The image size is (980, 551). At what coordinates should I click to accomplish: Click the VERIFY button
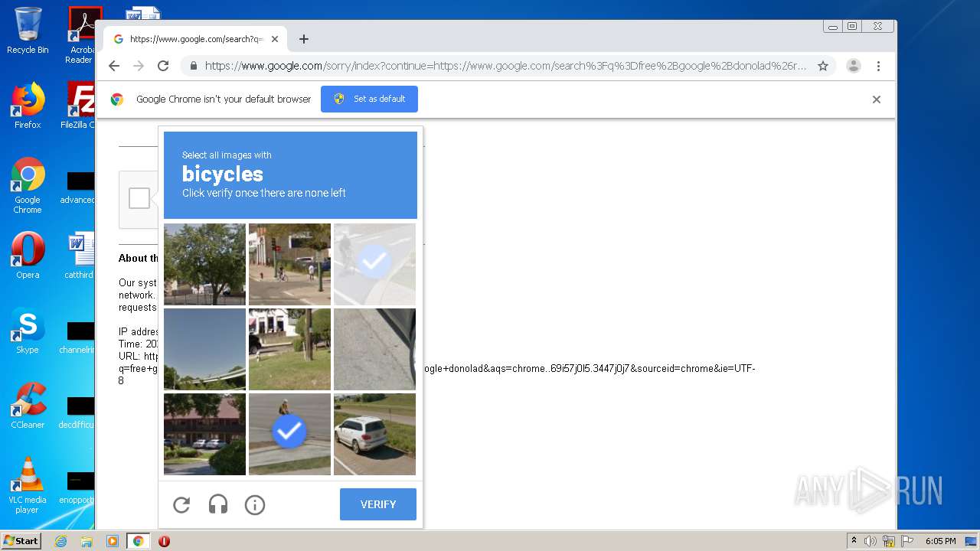tap(378, 504)
